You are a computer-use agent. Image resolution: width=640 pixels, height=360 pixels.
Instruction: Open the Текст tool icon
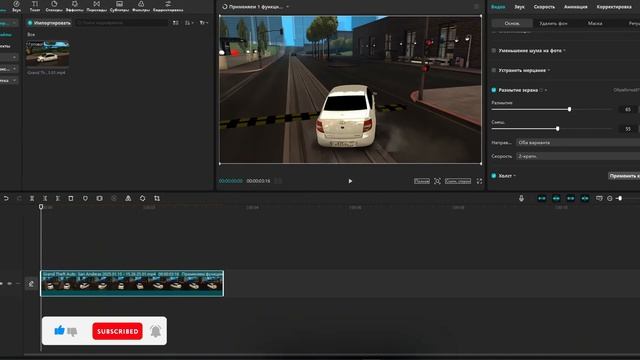35,6
